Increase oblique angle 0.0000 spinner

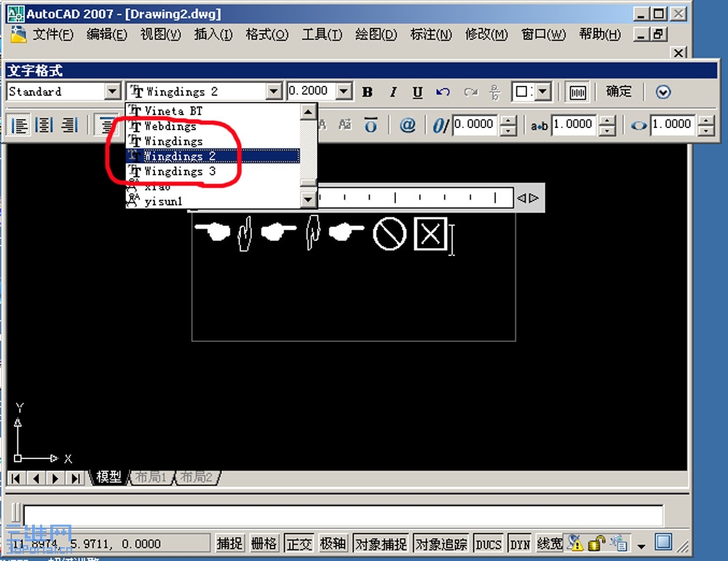(508, 121)
